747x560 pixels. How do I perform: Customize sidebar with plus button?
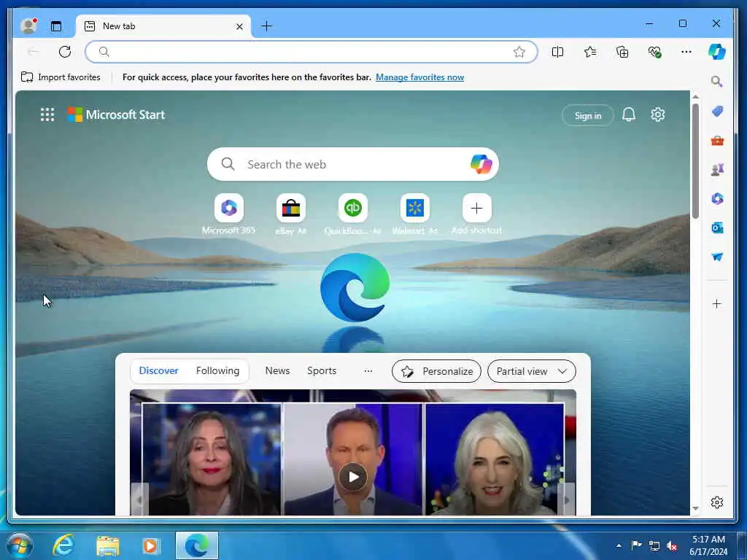click(x=716, y=304)
